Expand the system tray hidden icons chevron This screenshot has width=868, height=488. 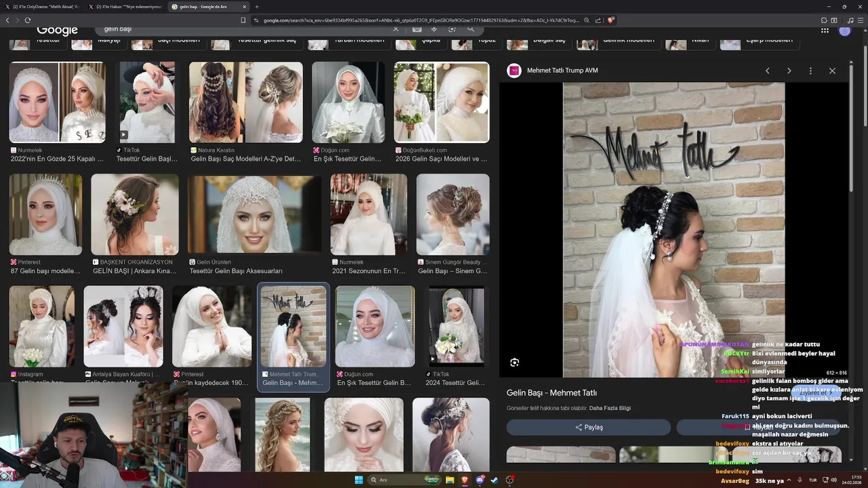pos(789,480)
